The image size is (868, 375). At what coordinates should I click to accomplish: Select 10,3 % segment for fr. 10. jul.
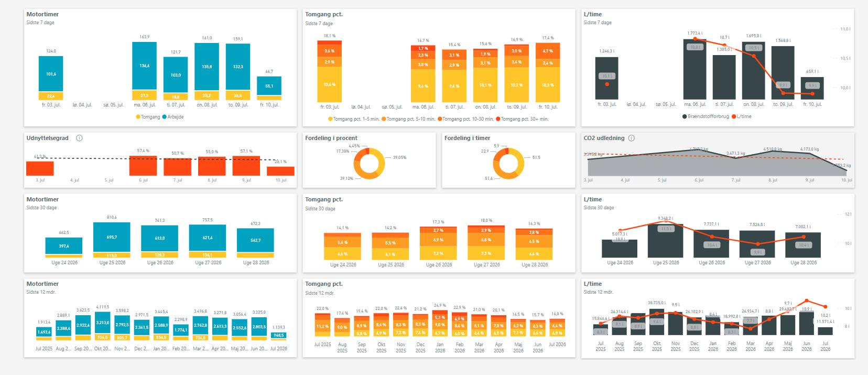[x=548, y=84]
